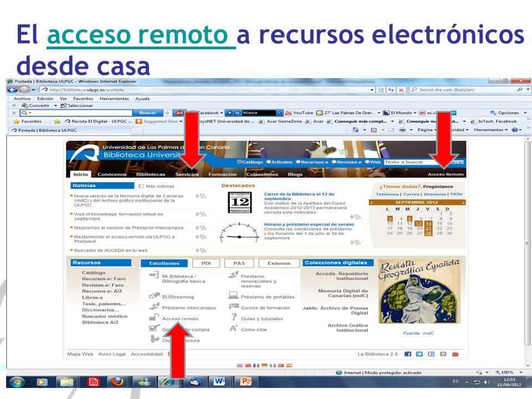Click the Revista Geográfica Española thumbnail
This screenshot has width=532, height=399.
(x=420, y=291)
